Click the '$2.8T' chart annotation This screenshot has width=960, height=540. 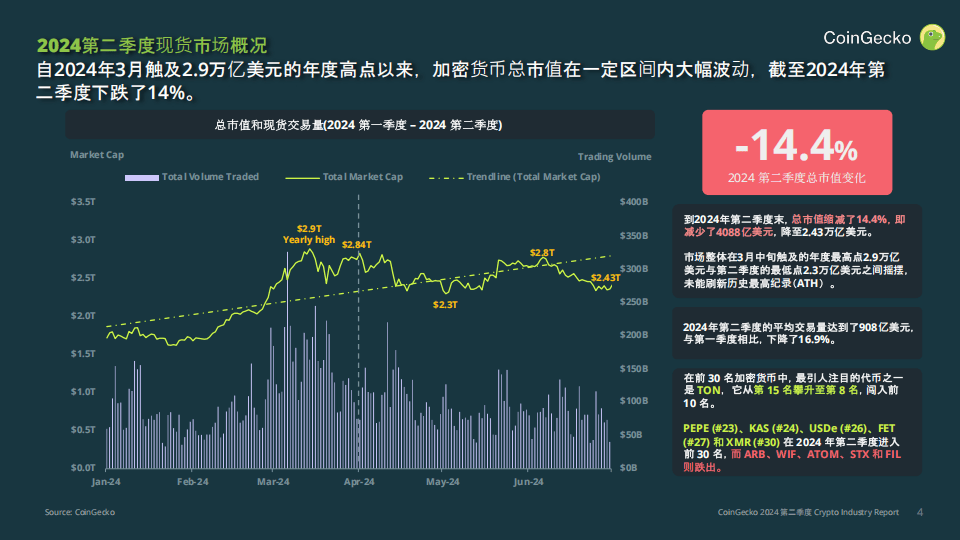(x=542, y=253)
